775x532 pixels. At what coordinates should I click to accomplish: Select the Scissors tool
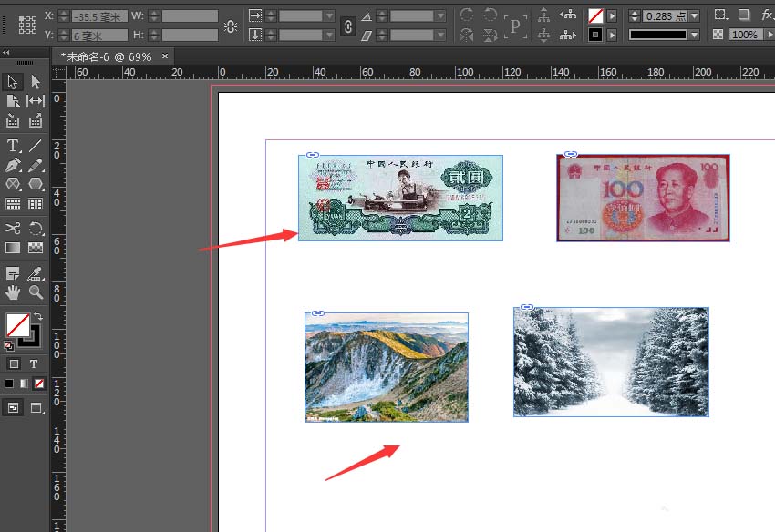13,229
